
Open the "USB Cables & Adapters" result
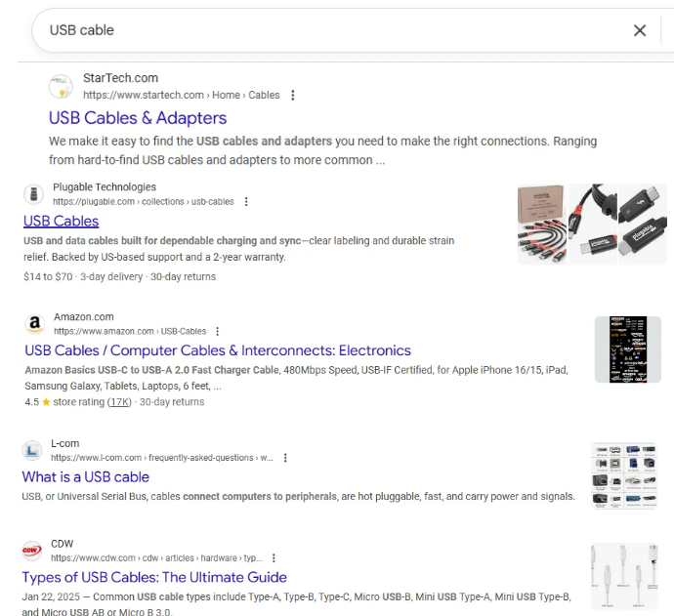click(x=138, y=118)
